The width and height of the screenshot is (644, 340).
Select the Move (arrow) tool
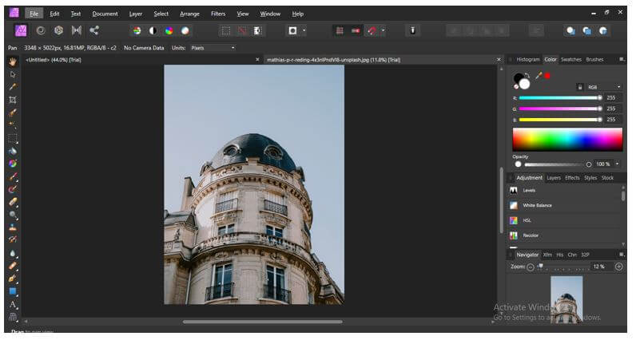pyautogui.click(x=13, y=75)
